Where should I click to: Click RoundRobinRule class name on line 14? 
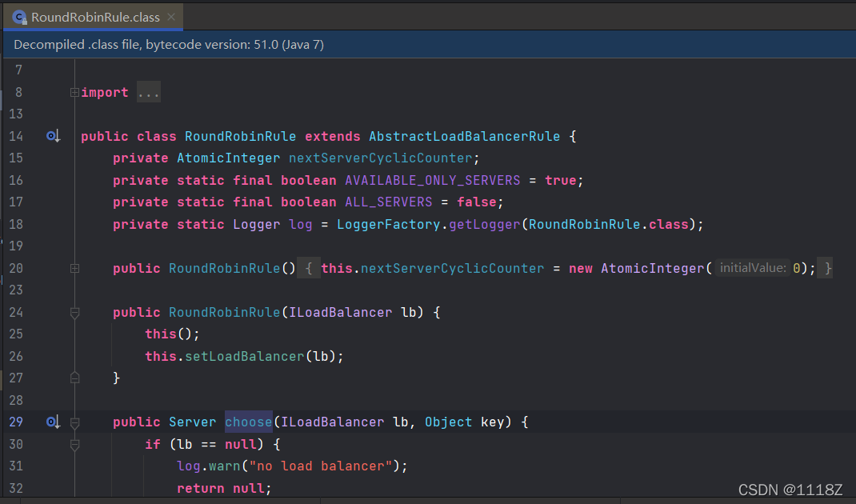[x=240, y=137]
